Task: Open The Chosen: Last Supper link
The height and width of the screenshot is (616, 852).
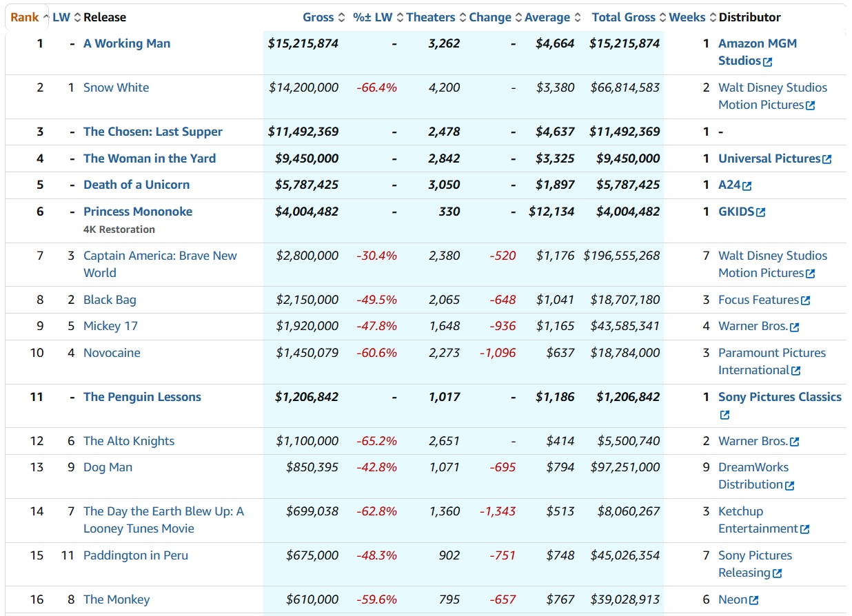Action: coord(153,132)
